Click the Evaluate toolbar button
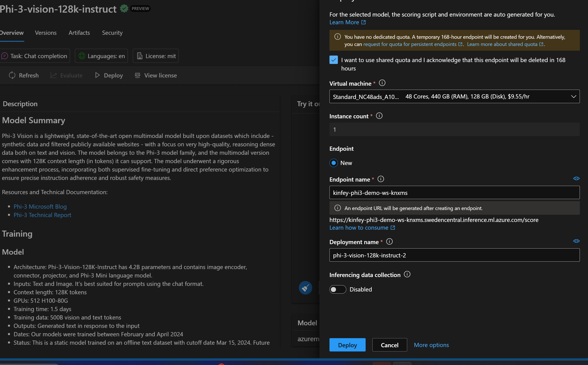This screenshot has height=365, width=588. click(66, 75)
